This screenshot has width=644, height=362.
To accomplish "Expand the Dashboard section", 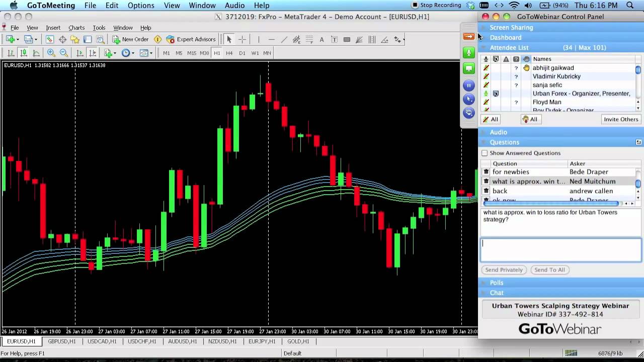I will (561, 38).
